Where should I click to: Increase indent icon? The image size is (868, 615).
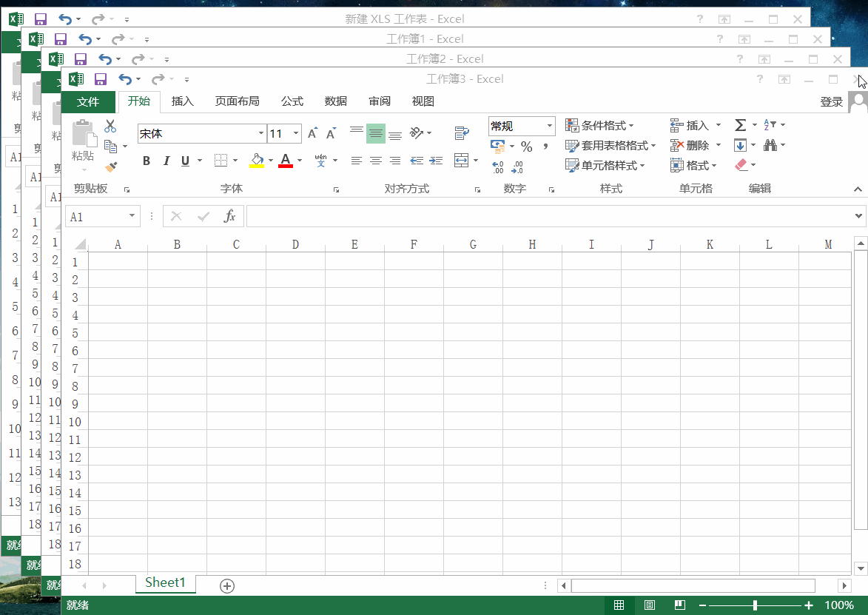(436, 161)
